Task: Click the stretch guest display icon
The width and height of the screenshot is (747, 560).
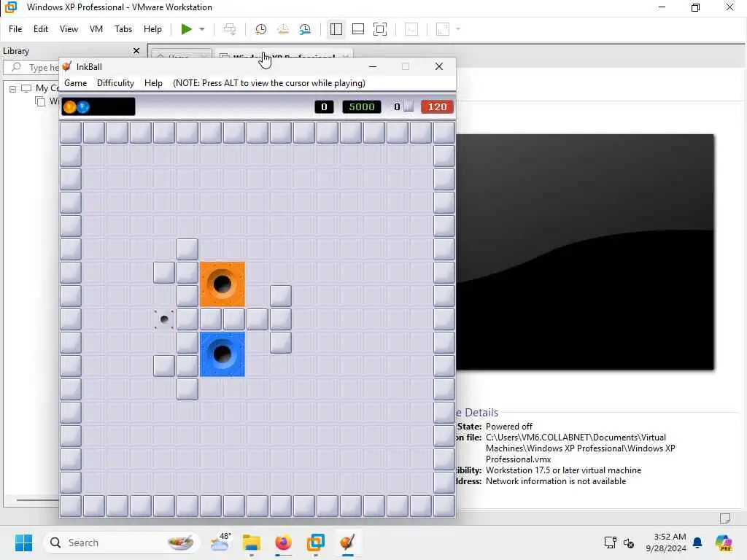Action: point(443,29)
